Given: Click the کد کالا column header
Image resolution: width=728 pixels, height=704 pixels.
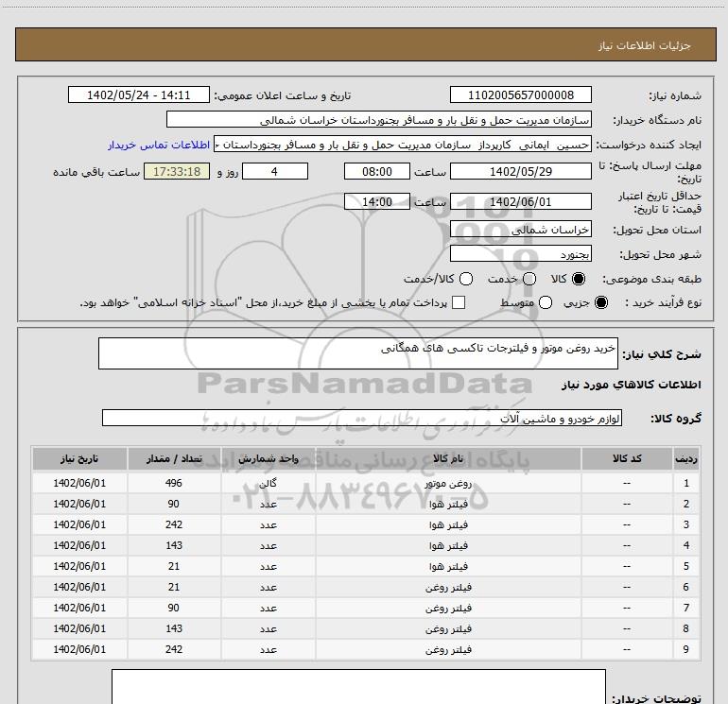Looking at the screenshot, I should 627,459.
